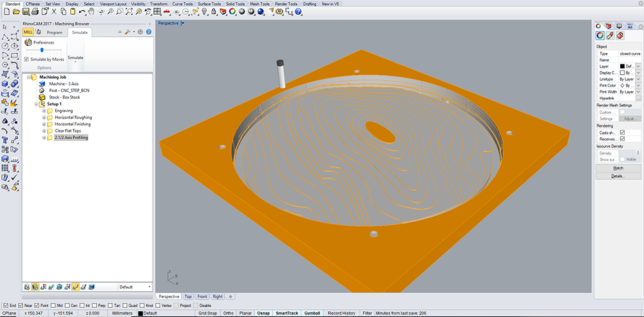This screenshot has width=644, height=317.
Task: Click the red car Named Views icon
Action: coord(166,12)
